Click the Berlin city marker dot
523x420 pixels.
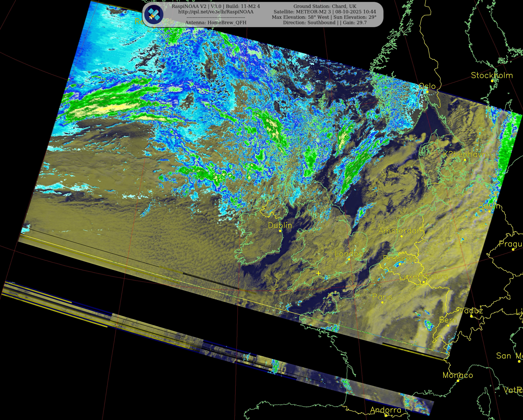point(489,211)
